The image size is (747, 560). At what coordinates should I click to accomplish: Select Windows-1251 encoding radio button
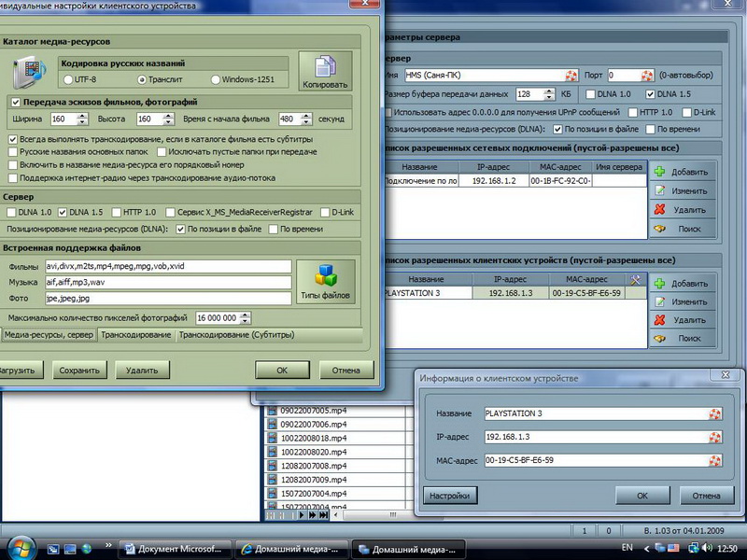tap(216, 79)
